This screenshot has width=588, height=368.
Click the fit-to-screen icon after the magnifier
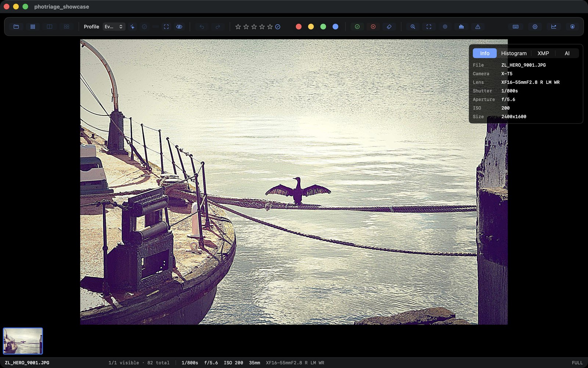[x=429, y=26]
